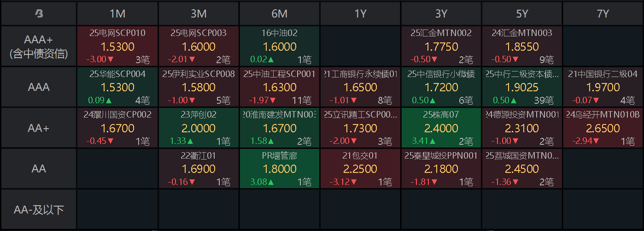Click the AA rating row label
This screenshot has width=644, height=231.
39,168
